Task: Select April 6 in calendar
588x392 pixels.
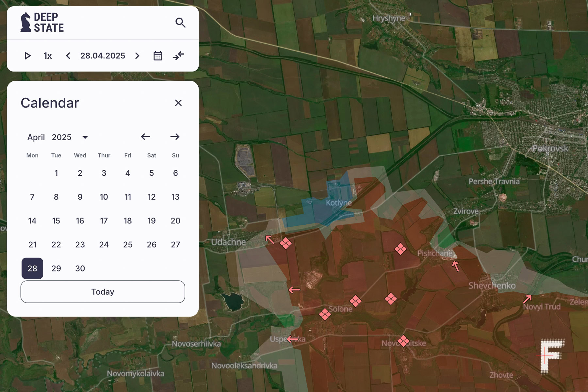Action: 175,173
